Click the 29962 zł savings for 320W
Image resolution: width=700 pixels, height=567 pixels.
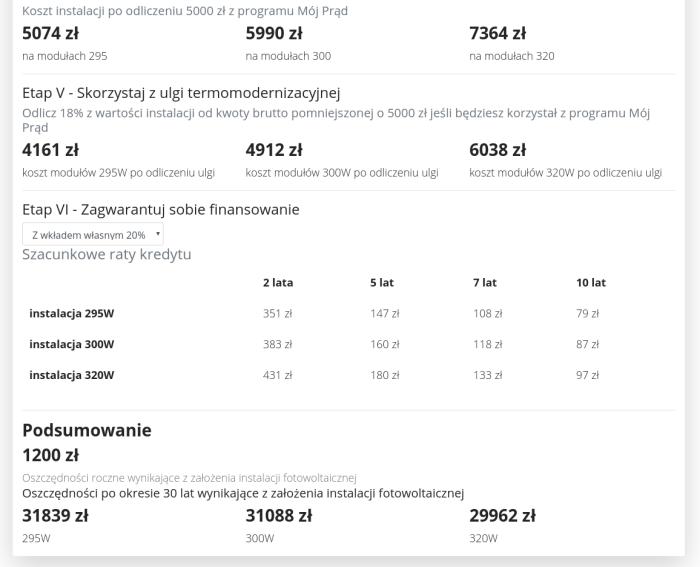(x=502, y=516)
